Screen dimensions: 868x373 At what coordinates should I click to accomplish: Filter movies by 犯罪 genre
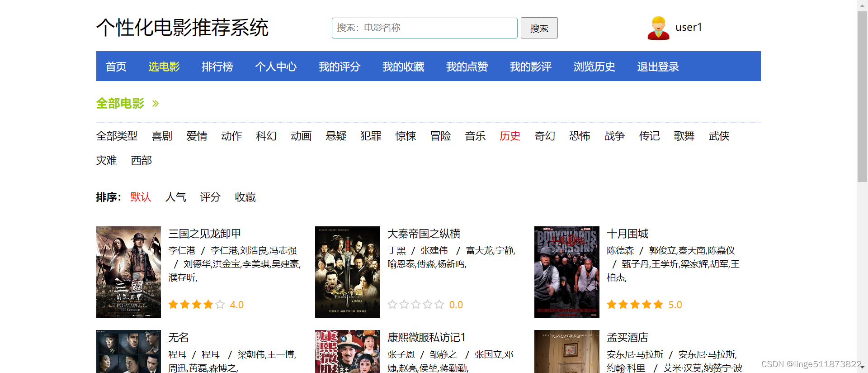pyautogui.click(x=371, y=136)
